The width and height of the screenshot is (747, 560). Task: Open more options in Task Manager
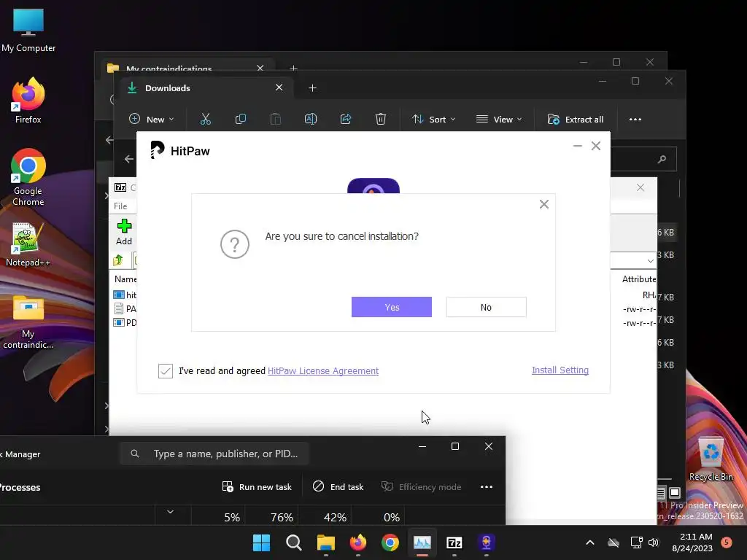tap(487, 486)
